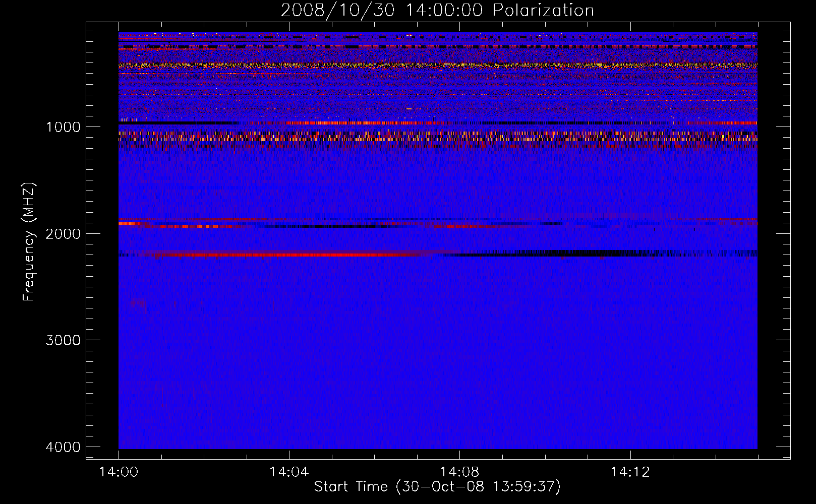Image resolution: width=816 pixels, height=504 pixels.
Task: Click the 14:04 time tick label
Action: click(289, 472)
